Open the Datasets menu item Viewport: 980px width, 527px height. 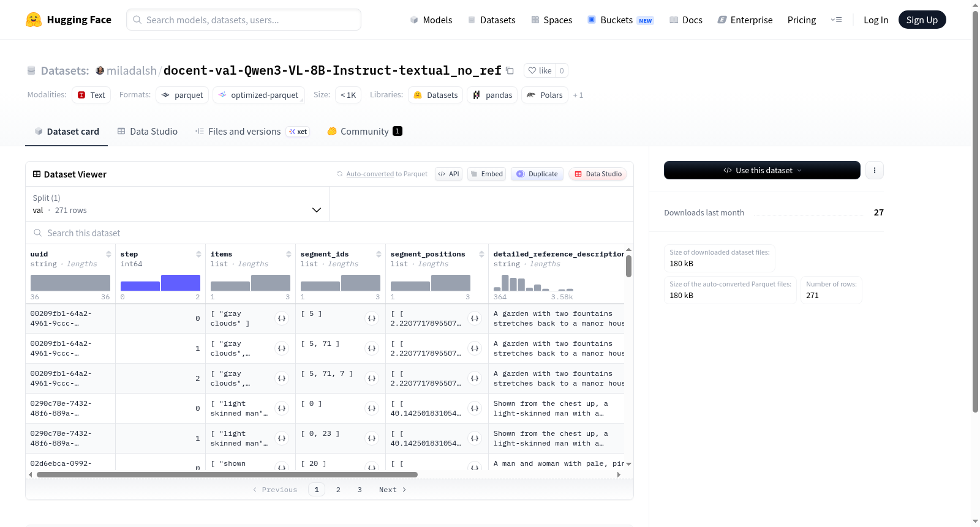coord(491,20)
